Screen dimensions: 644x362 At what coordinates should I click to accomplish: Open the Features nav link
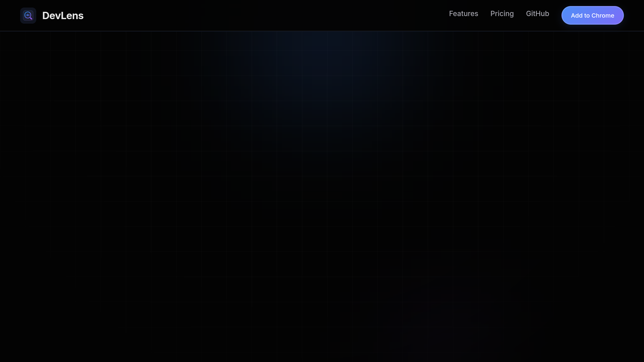(464, 14)
